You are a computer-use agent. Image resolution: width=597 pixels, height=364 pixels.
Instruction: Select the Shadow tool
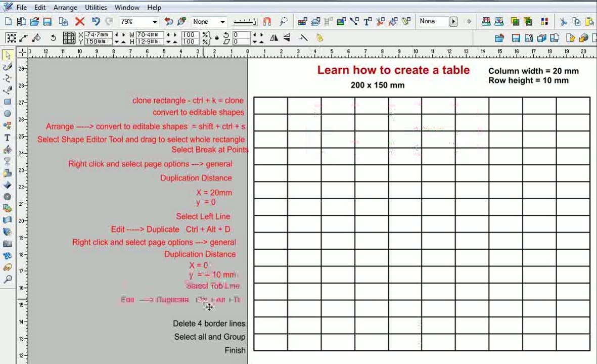pyautogui.click(x=7, y=173)
